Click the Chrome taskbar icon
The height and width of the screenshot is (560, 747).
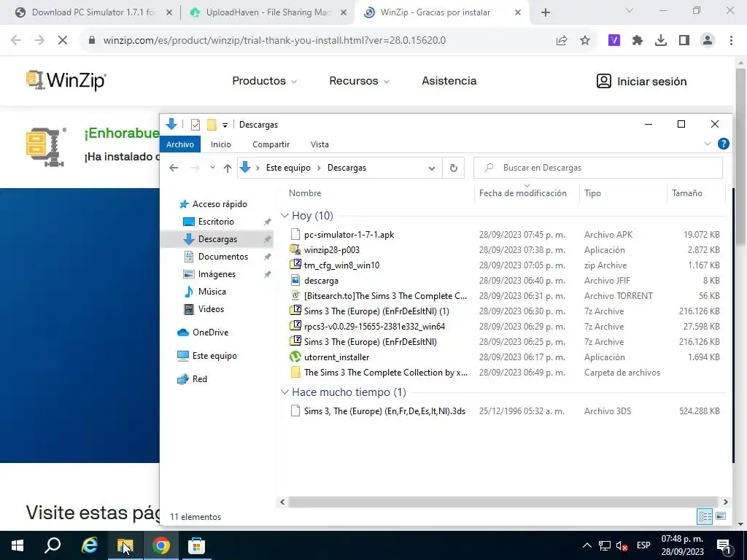coord(161,545)
